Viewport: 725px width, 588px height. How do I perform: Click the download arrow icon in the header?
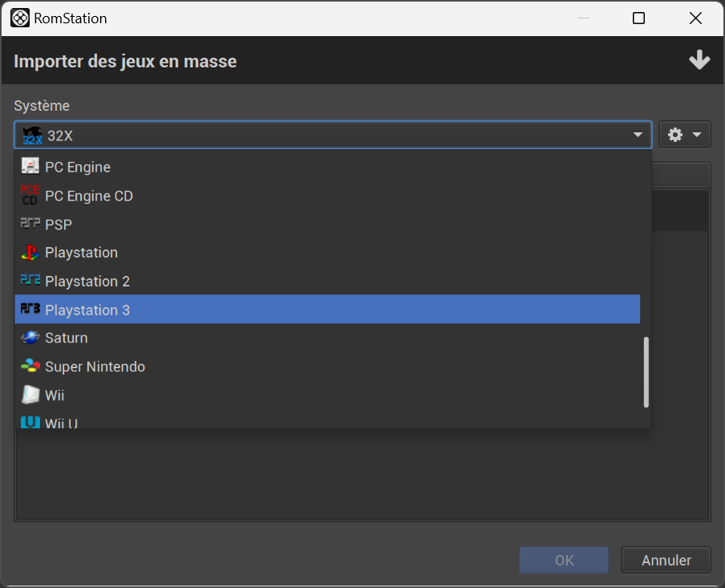point(699,59)
